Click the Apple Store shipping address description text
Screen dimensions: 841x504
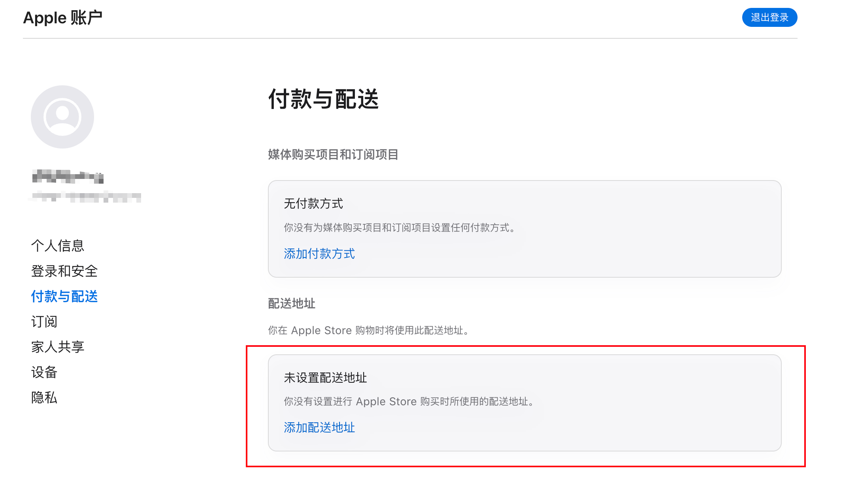pos(369,330)
